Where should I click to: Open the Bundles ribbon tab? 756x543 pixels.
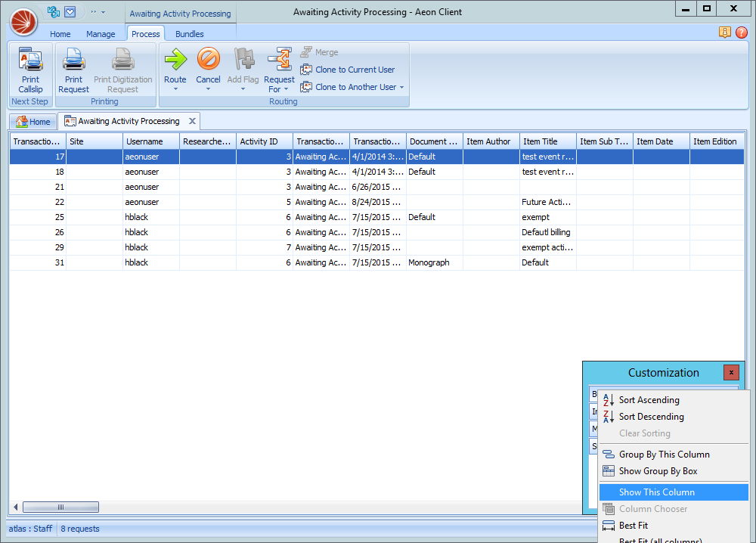tap(189, 34)
